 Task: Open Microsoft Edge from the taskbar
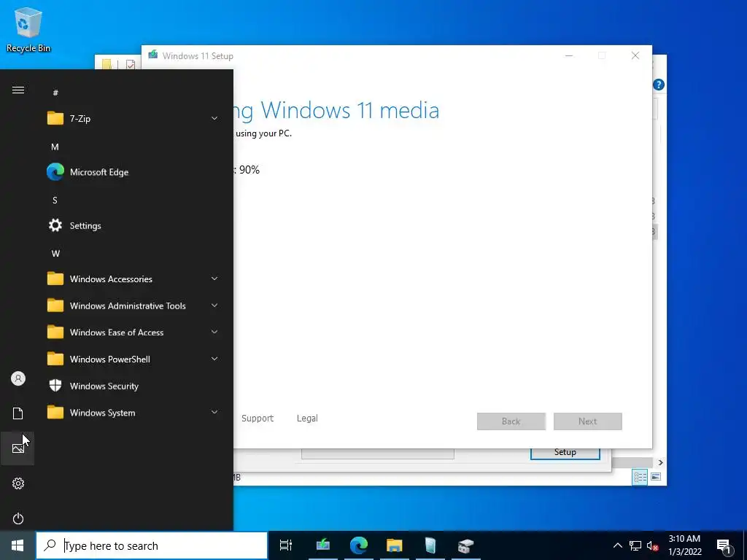[x=359, y=545]
